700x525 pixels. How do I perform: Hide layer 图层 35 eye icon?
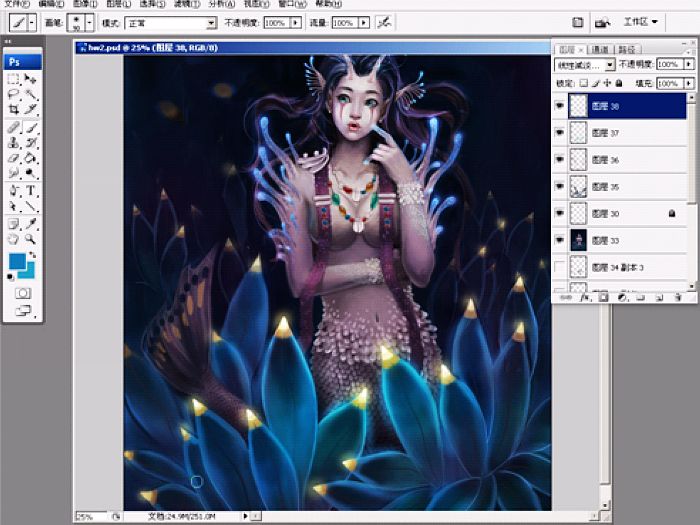559,186
